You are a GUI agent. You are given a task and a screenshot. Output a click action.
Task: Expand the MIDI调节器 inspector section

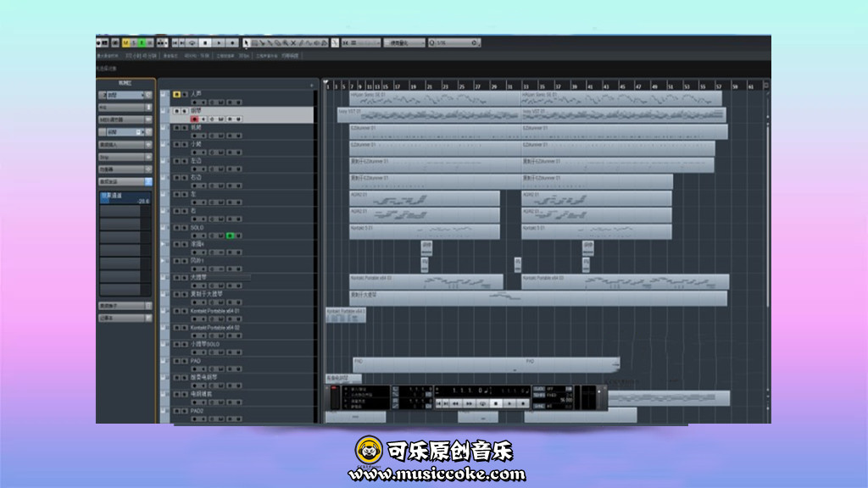[125, 119]
